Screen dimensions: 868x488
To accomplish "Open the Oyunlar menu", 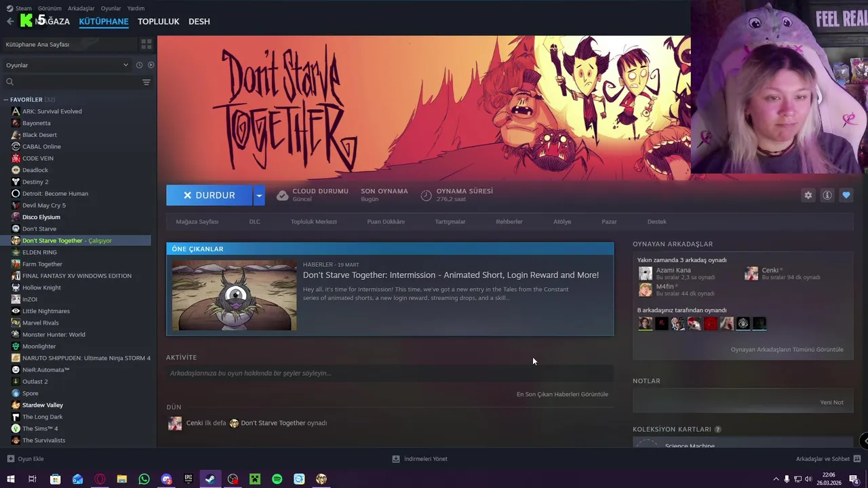I will [111, 8].
